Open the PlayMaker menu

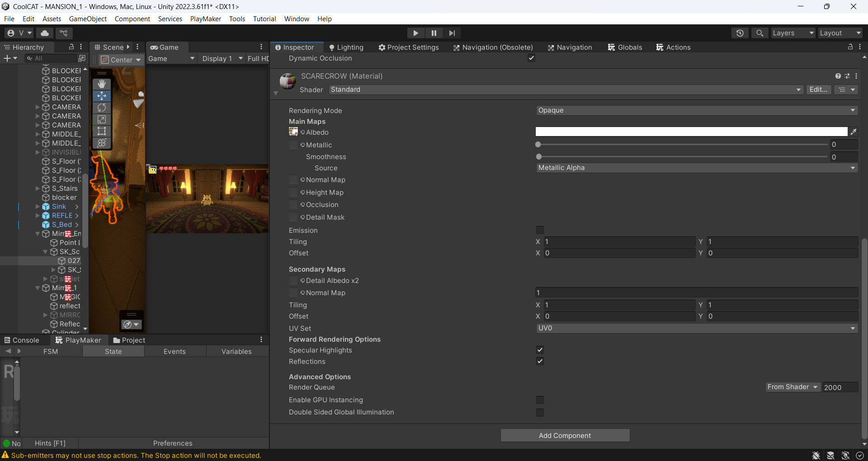coord(205,19)
